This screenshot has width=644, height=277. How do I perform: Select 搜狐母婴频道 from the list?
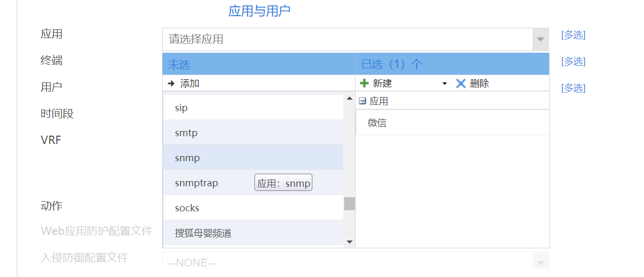(x=203, y=233)
